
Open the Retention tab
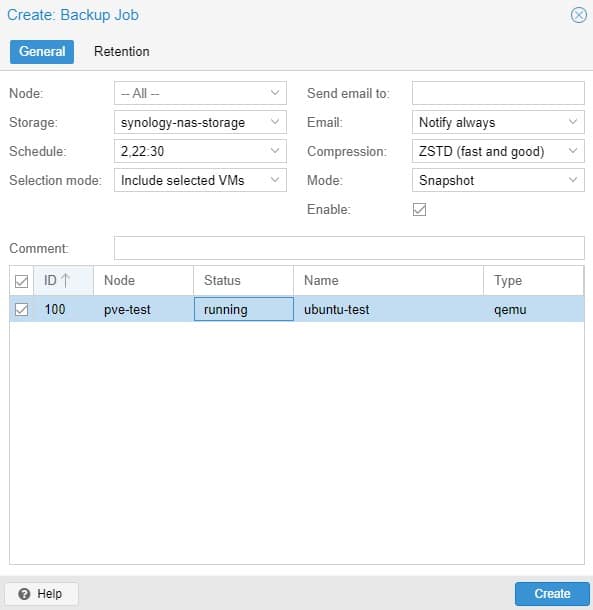coord(122,52)
